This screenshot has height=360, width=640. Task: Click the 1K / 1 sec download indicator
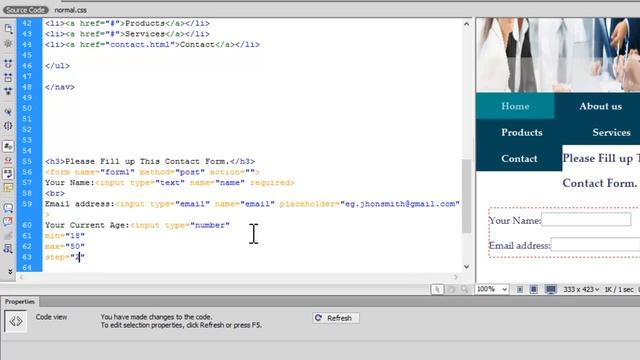[x=619, y=289]
